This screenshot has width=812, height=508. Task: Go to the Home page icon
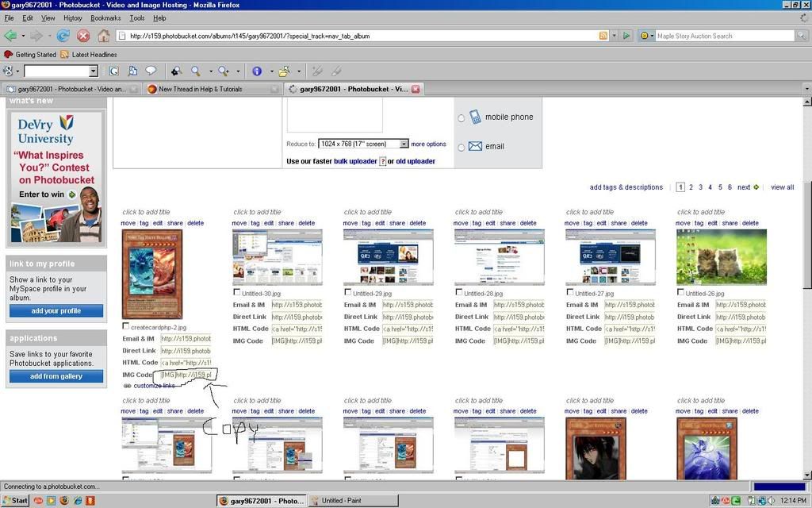104,36
